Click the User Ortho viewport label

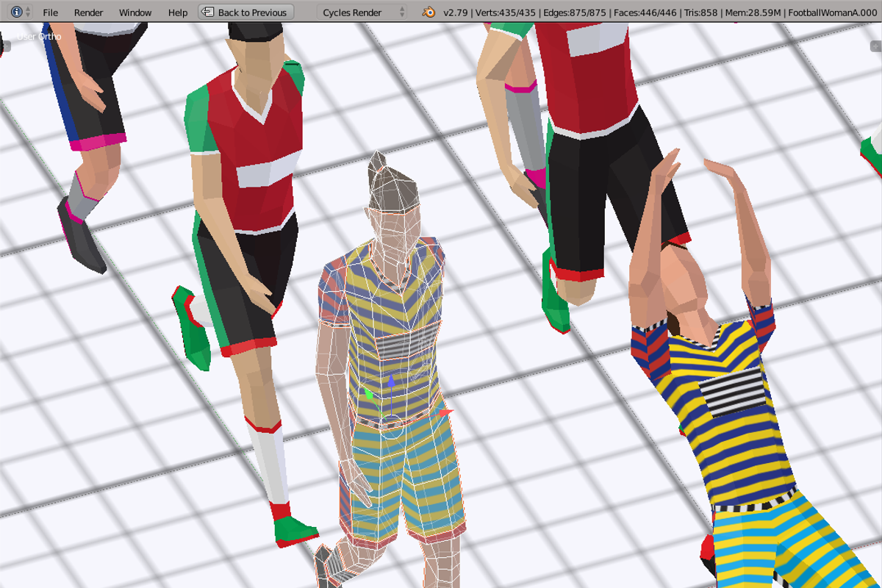click(39, 36)
